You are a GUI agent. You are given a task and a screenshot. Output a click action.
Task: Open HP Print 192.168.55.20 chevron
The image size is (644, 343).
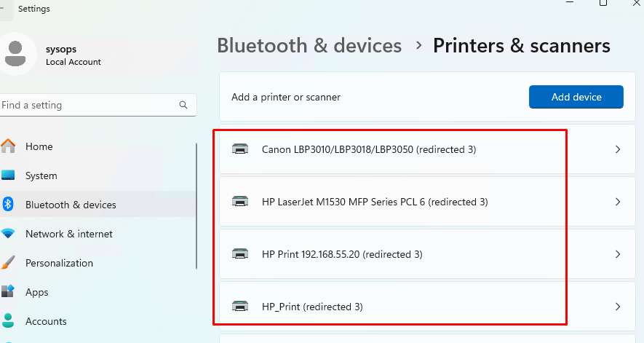[x=618, y=254]
